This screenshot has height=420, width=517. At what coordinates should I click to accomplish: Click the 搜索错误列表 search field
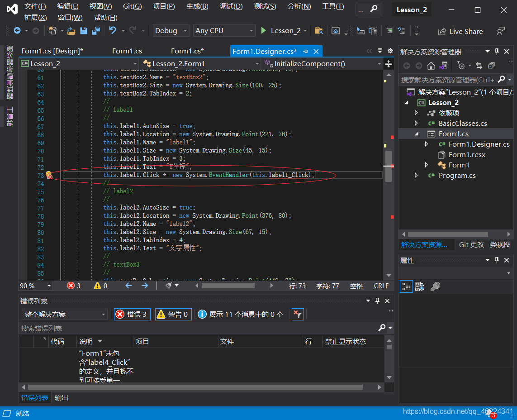coord(198,328)
